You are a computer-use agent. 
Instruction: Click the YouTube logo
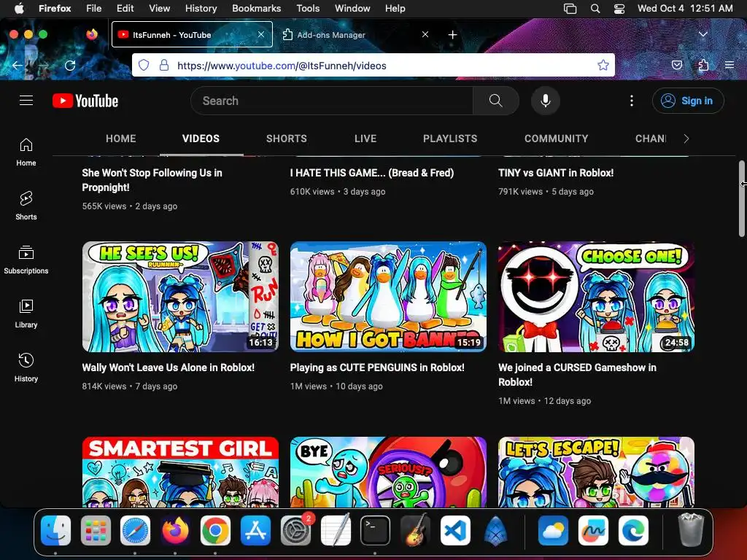[x=85, y=101]
